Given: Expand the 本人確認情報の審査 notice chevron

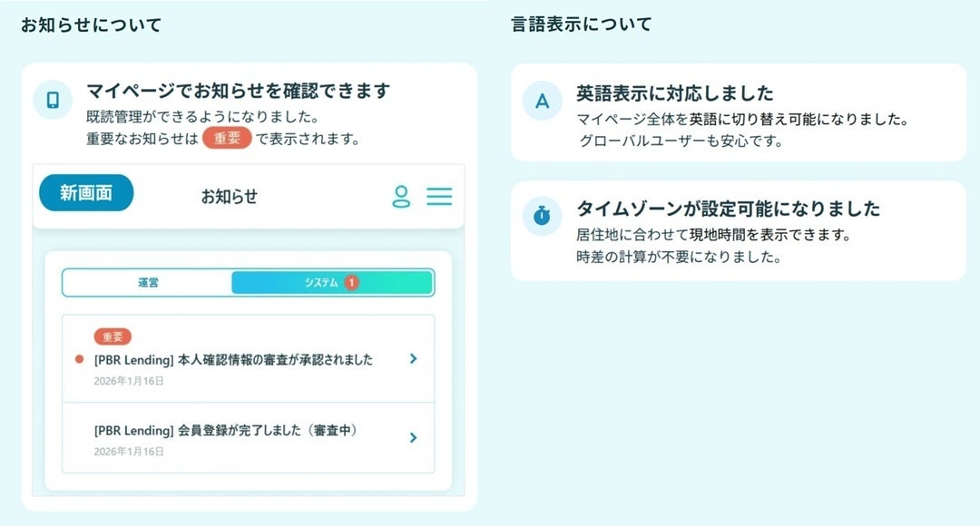Looking at the screenshot, I should click(413, 358).
